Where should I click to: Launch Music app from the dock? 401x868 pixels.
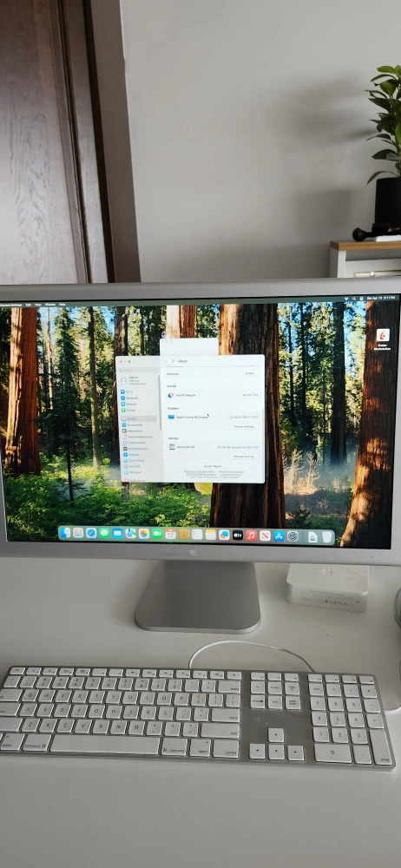coord(252,535)
